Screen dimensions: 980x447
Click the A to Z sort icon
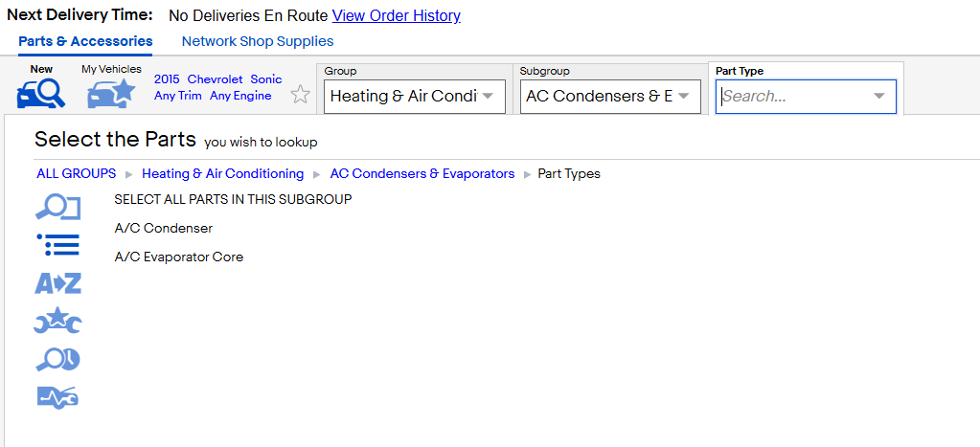(57, 283)
